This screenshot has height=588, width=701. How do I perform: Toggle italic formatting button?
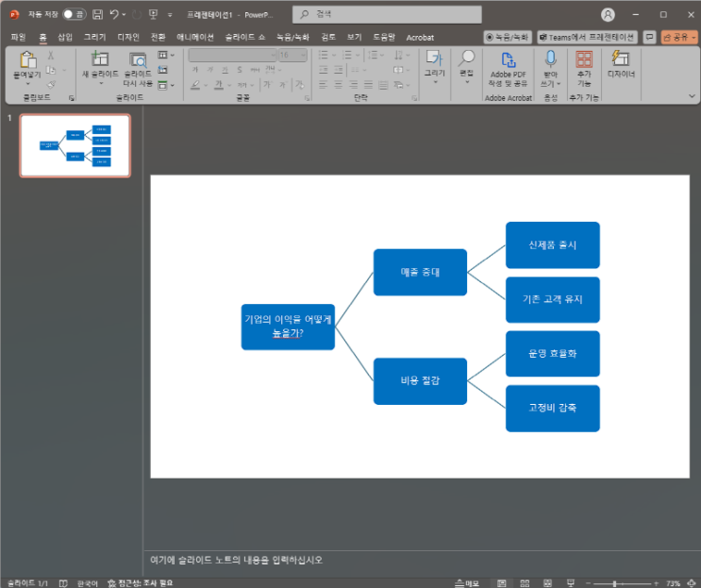pos(210,70)
